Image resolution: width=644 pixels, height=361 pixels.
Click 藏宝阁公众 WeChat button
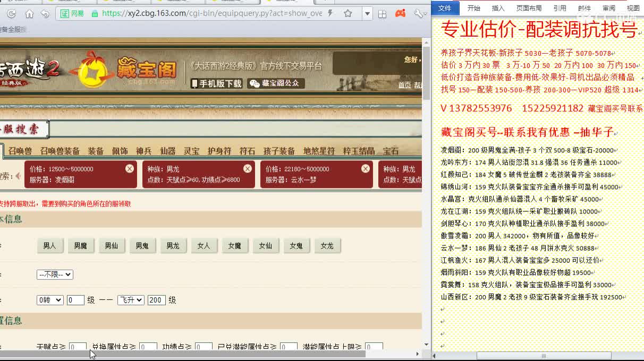pos(276,83)
